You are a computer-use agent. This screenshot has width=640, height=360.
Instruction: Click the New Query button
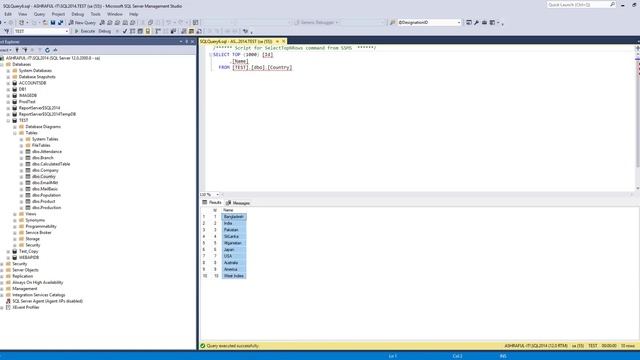82,22
